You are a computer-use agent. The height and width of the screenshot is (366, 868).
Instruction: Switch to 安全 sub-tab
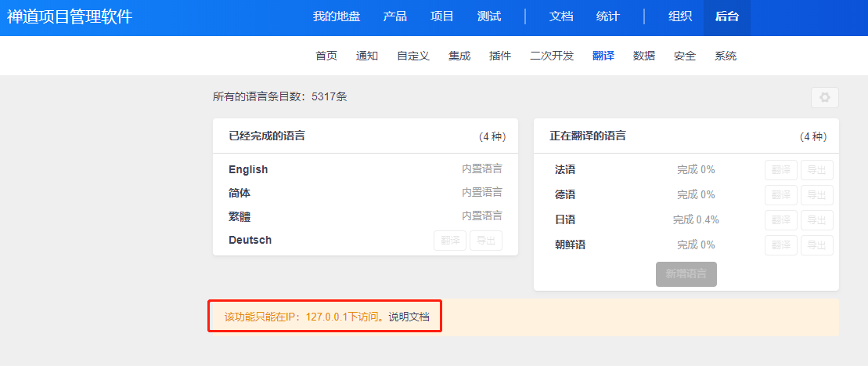685,56
